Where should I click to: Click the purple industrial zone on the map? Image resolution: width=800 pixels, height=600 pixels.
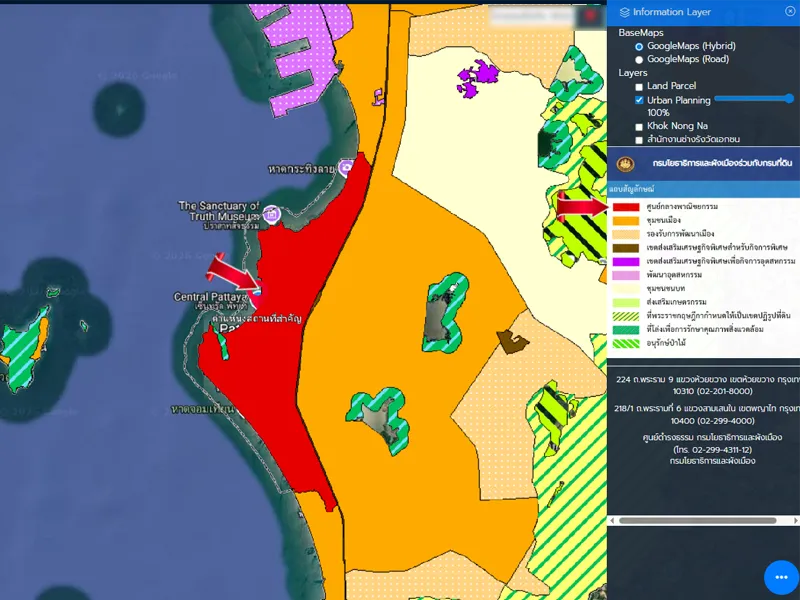coord(482,75)
